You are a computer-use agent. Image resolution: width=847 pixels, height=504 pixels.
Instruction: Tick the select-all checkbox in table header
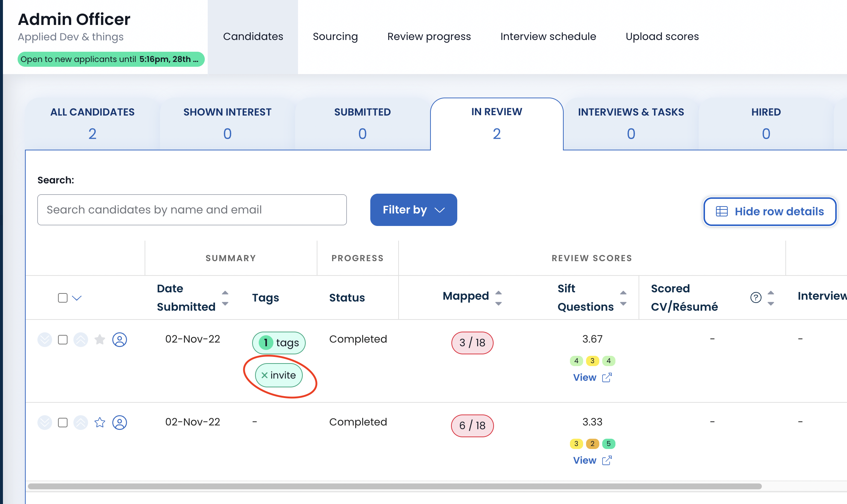pyautogui.click(x=63, y=298)
